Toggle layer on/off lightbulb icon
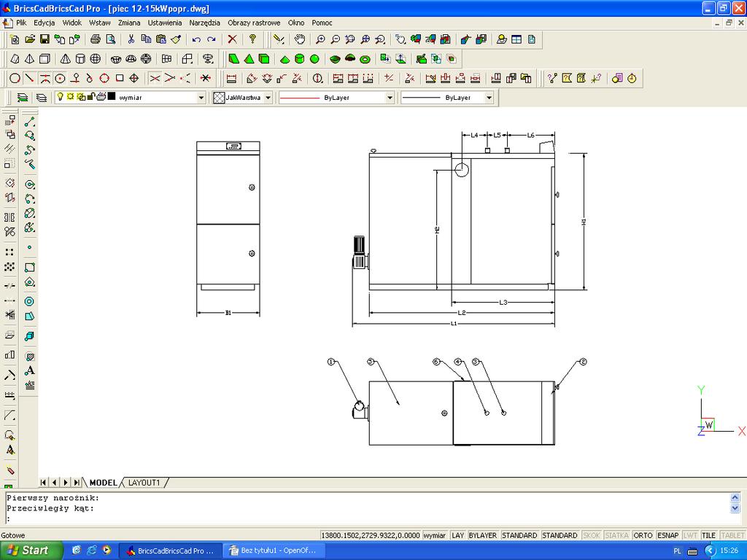The height and width of the screenshot is (560, 747). coord(60,97)
